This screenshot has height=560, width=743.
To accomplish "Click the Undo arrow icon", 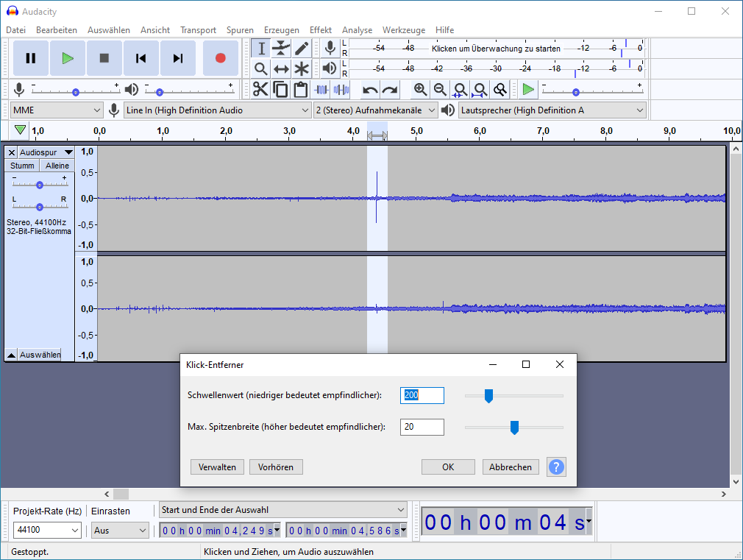I will coord(370,90).
